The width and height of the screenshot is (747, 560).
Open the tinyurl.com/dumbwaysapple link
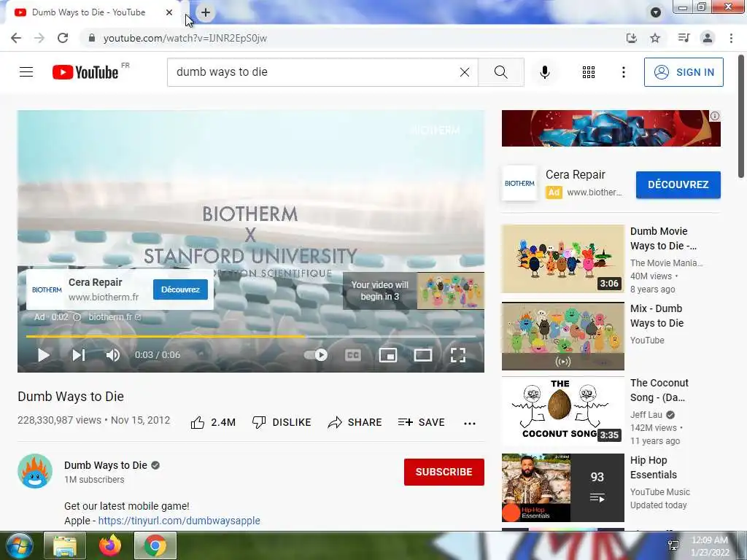click(179, 521)
